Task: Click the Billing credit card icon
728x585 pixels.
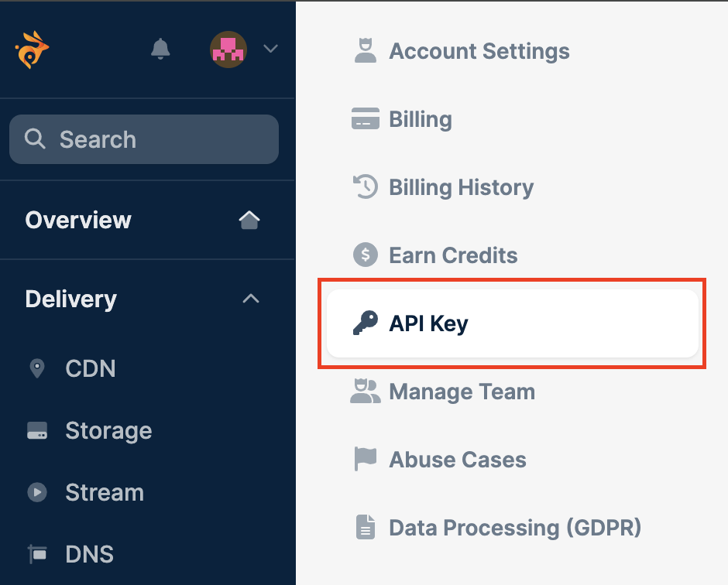Action: 366,118
